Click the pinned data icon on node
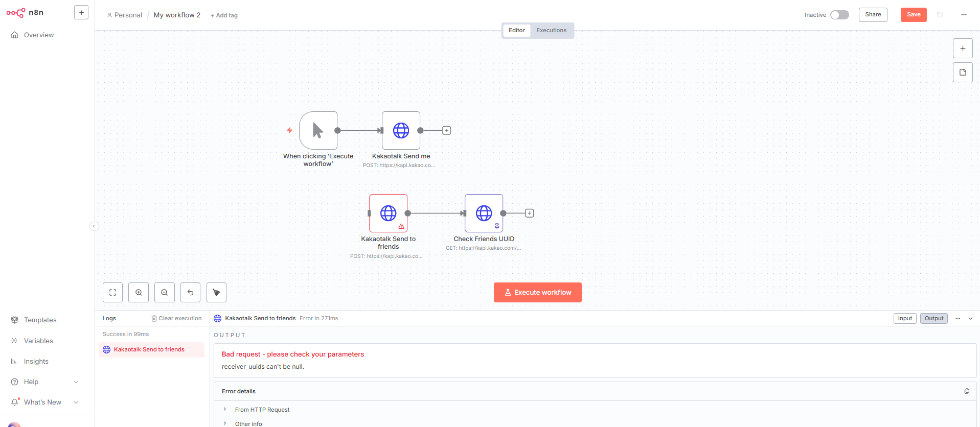Viewport: 980px width, 427px height. coord(496,226)
